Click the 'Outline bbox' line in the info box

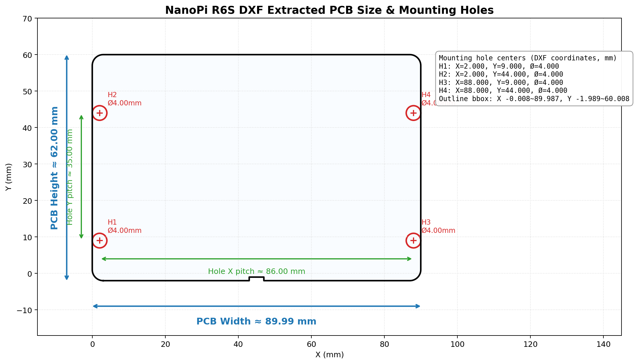pos(534,99)
